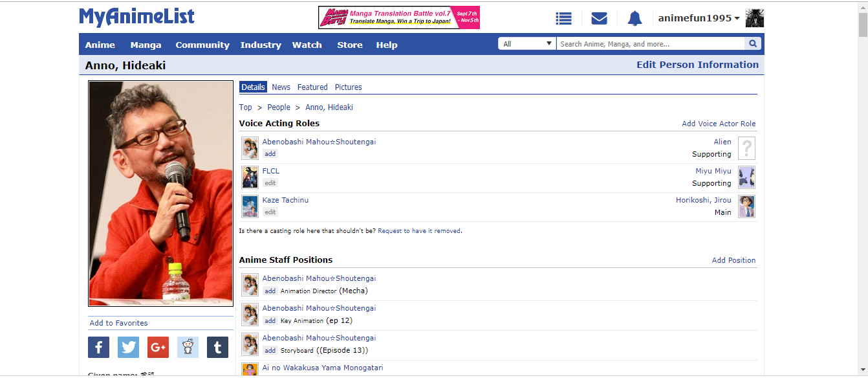Screen dimensions: 868x378
Task: Open the Kaze Tachinu title link
Action: [x=285, y=200]
